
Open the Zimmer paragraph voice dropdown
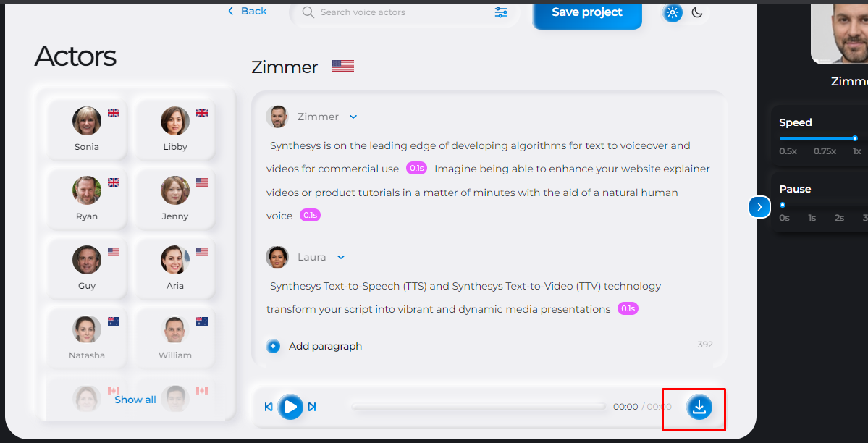(353, 117)
